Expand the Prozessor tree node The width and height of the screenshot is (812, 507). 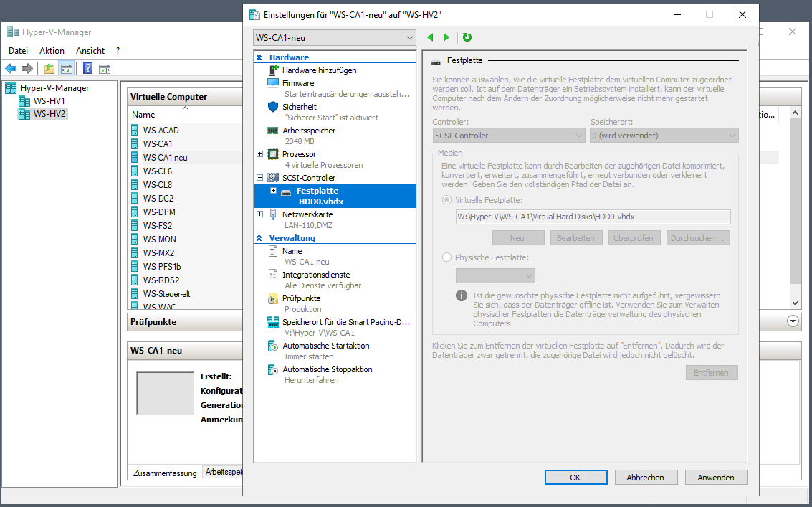(x=260, y=154)
